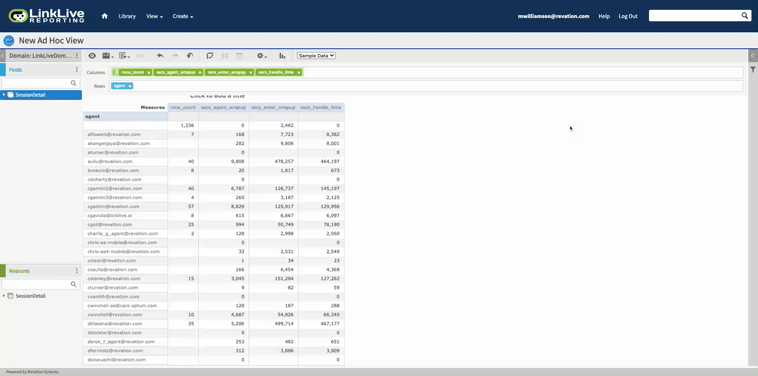Screen dimensions: 758x376
Task: Select the chart visualization type icon
Action: 282,56
